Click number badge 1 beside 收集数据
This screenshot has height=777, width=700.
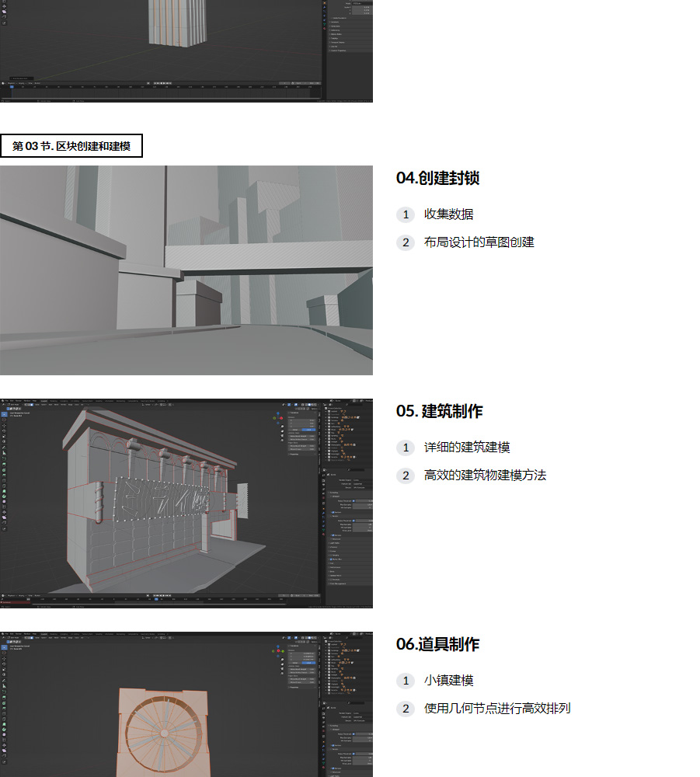coord(406,214)
